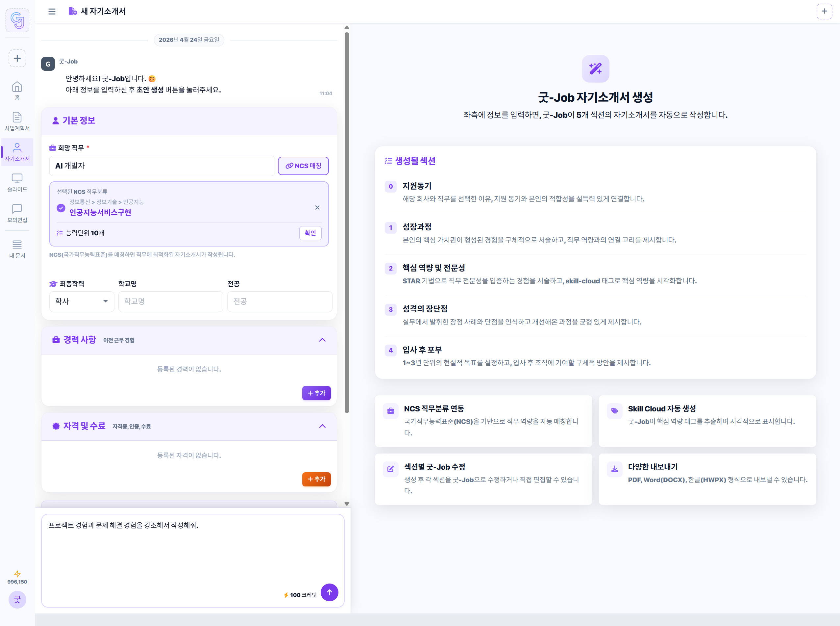
Task: Select 자기소개서 tab in the sidebar
Action: click(x=17, y=152)
